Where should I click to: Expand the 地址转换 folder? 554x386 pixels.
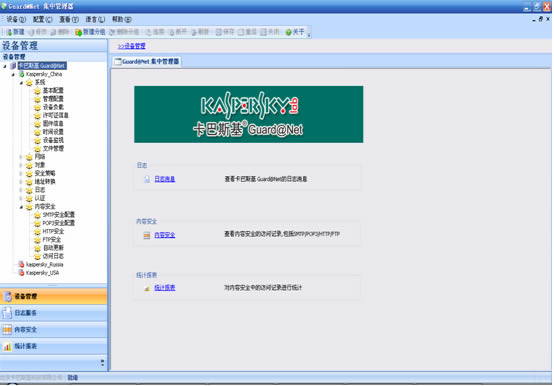tap(21, 182)
